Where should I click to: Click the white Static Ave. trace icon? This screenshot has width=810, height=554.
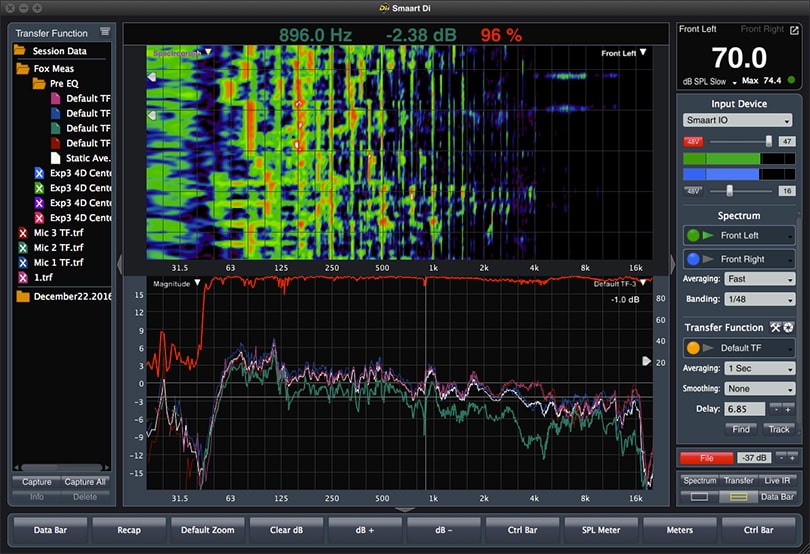(x=55, y=158)
